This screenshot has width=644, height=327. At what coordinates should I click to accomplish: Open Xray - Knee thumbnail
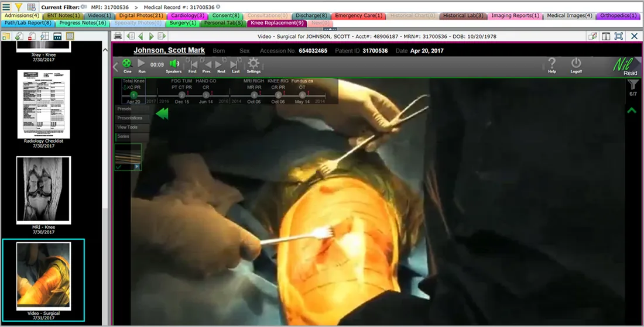click(43, 51)
